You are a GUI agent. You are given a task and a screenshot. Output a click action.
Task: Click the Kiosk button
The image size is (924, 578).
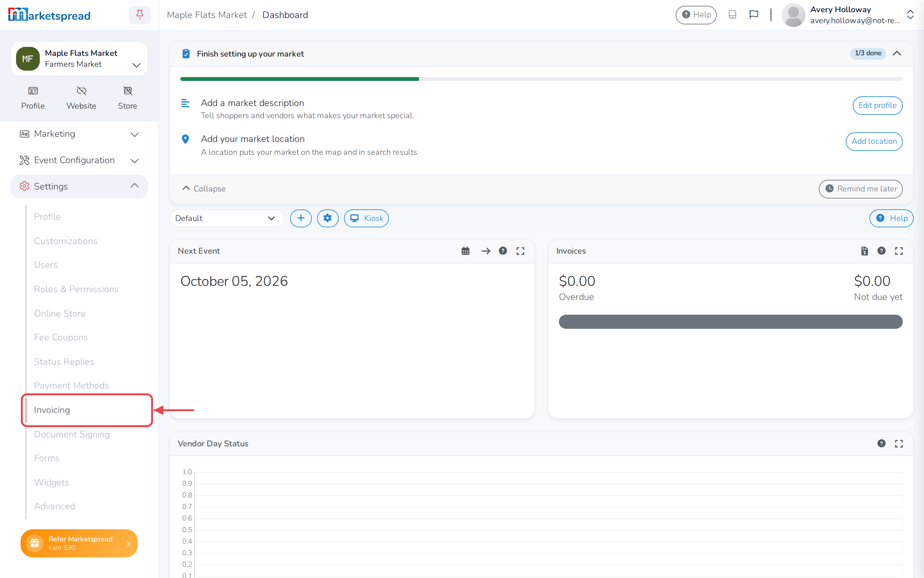pyautogui.click(x=366, y=218)
